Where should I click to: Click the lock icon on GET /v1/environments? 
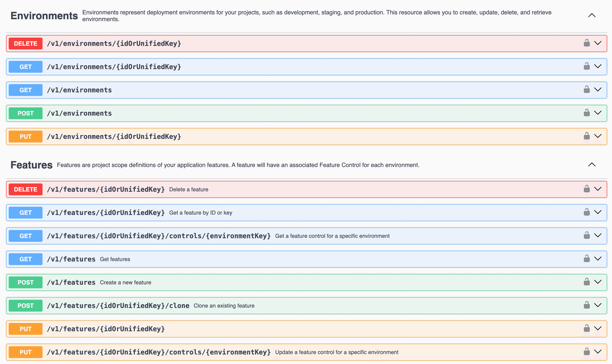pyautogui.click(x=587, y=90)
